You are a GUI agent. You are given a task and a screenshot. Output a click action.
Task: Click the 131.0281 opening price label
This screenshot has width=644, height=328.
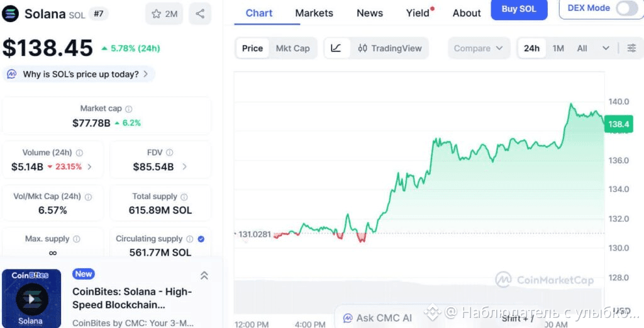click(254, 234)
